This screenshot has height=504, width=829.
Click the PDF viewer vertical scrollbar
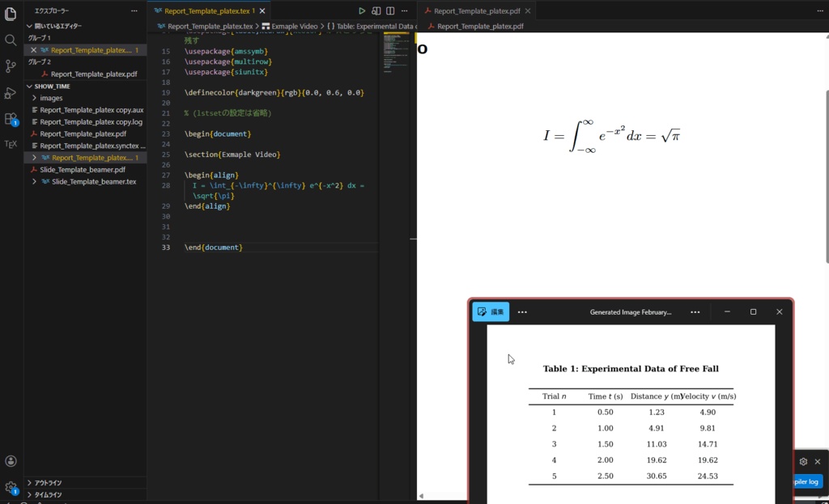827,177
